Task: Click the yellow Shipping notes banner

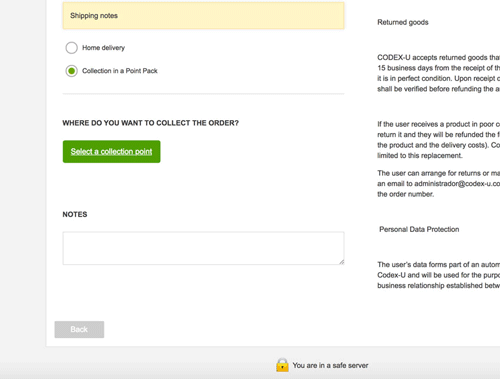Action: [x=203, y=16]
